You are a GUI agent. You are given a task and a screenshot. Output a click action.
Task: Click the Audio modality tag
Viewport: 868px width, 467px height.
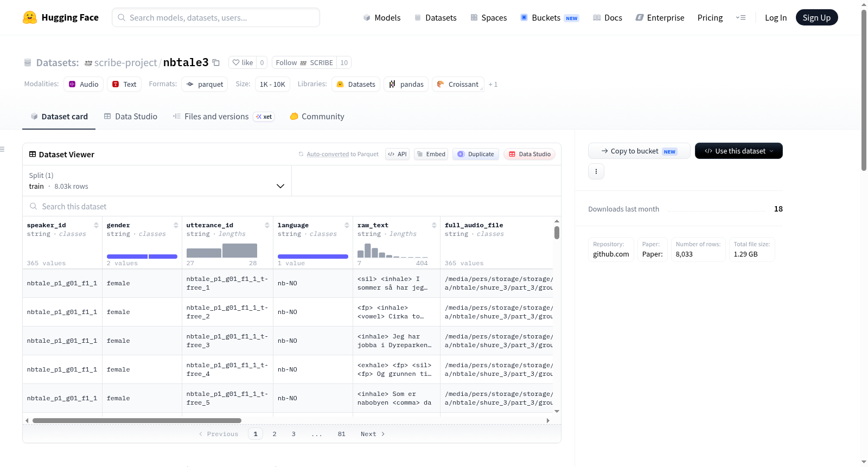click(x=84, y=84)
